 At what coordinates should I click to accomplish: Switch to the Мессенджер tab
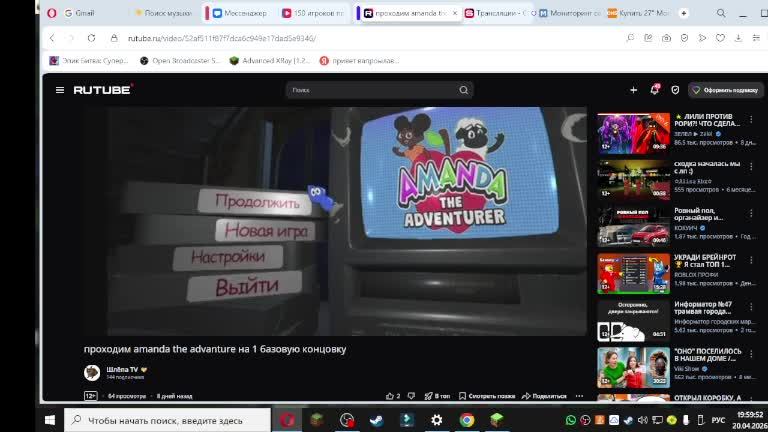240,13
